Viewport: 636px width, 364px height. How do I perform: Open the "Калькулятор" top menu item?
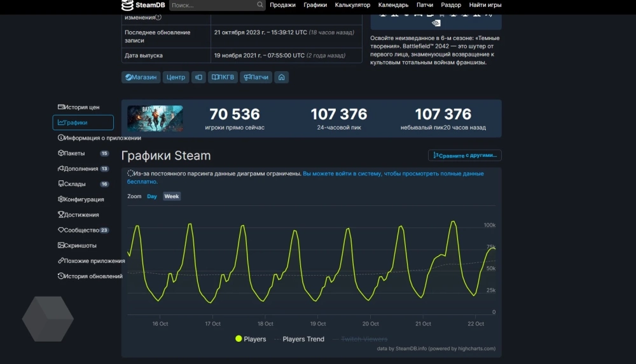[352, 5]
